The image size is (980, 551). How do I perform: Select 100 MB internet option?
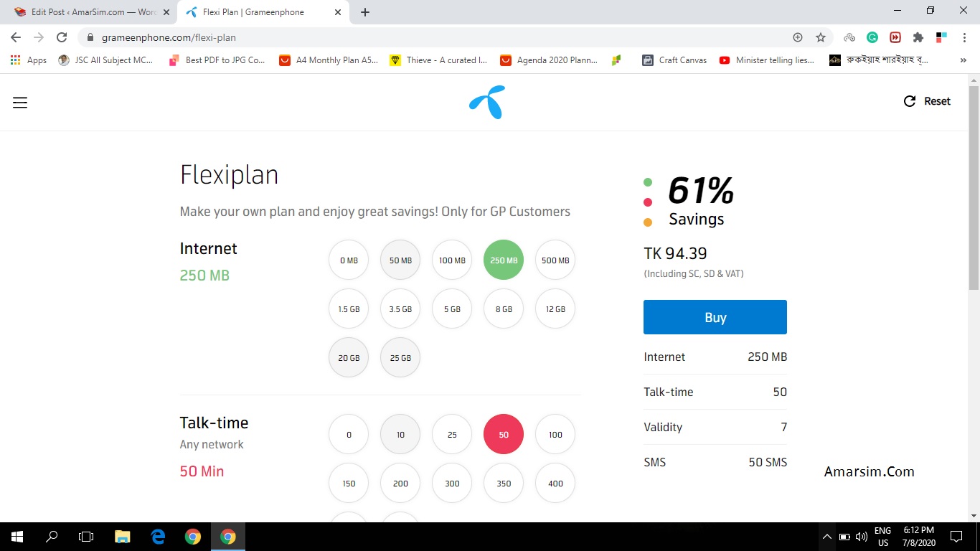click(x=452, y=260)
